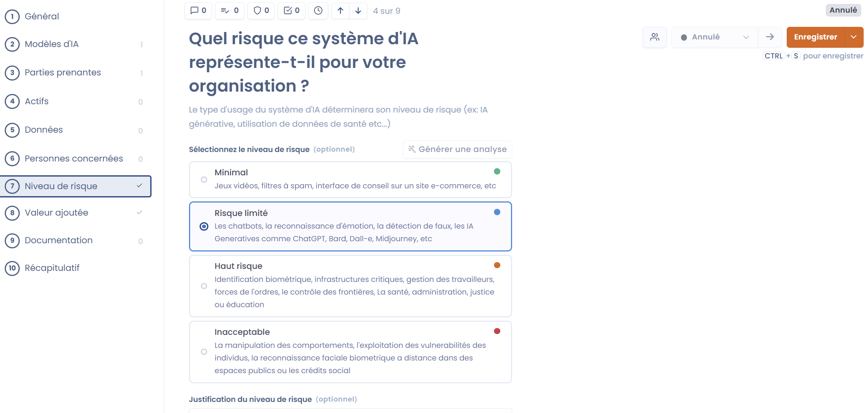Open the Annulé status dropdown
The height and width of the screenshot is (413, 868).
(715, 37)
